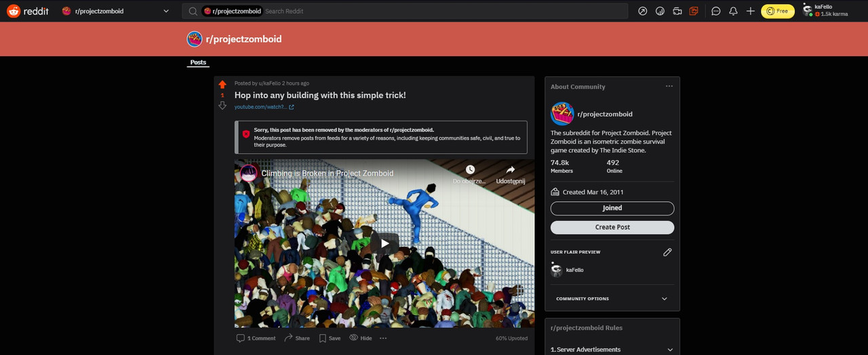Click the Watch later clock icon

pyautogui.click(x=470, y=169)
